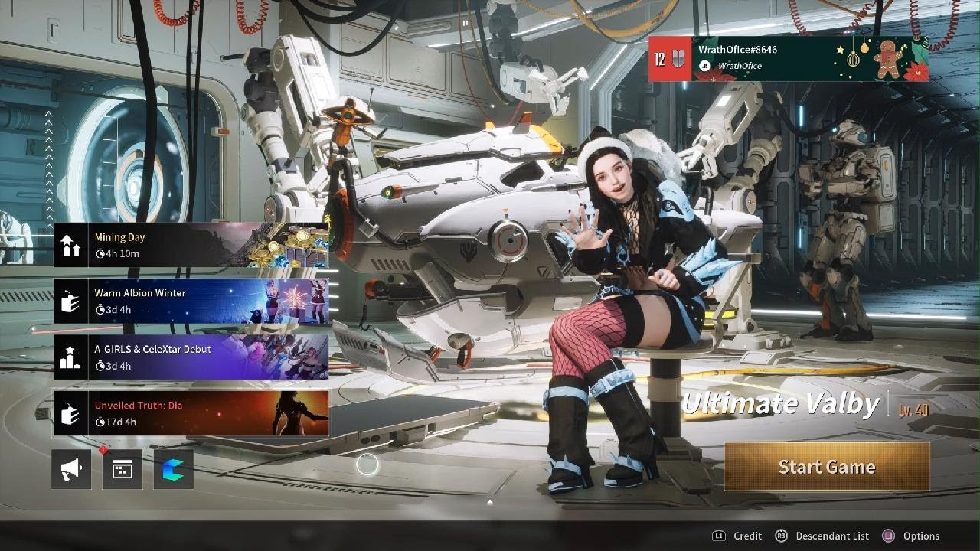Click the Warm Albion Winter event icon
Viewport: 980px width, 551px height.
(x=71, y=302)
